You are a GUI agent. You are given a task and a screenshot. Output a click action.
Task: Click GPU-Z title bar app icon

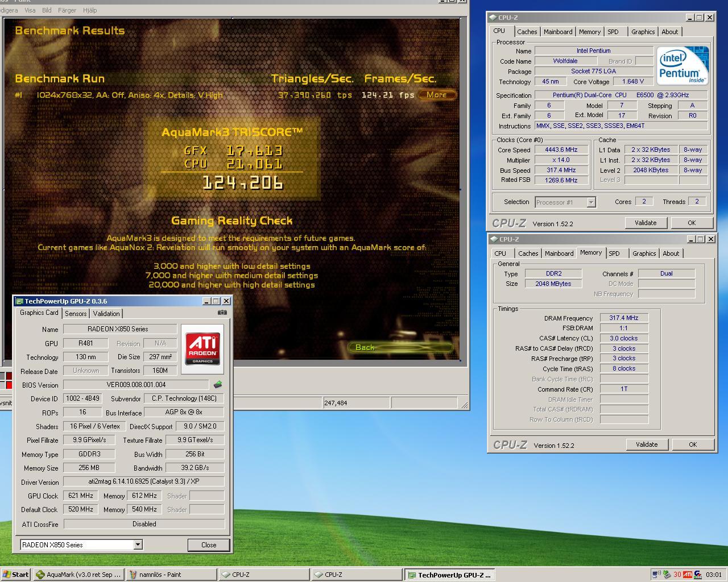[x=19, y=301]
